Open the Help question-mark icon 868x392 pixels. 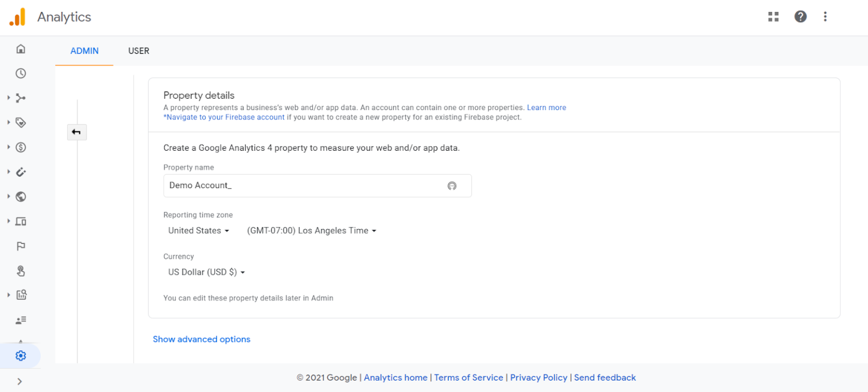[x=800, y=16]
